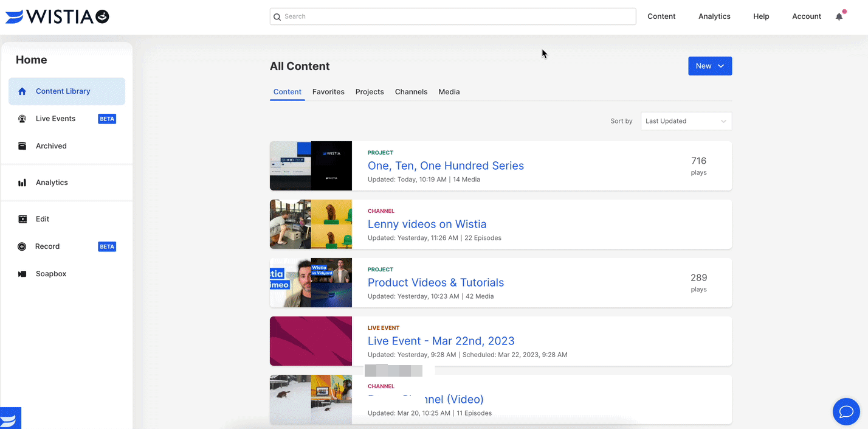The height and width of the screenshot is (429, 868).
Task: Click the search magnifier icon
Action: [x=277, y=17]
